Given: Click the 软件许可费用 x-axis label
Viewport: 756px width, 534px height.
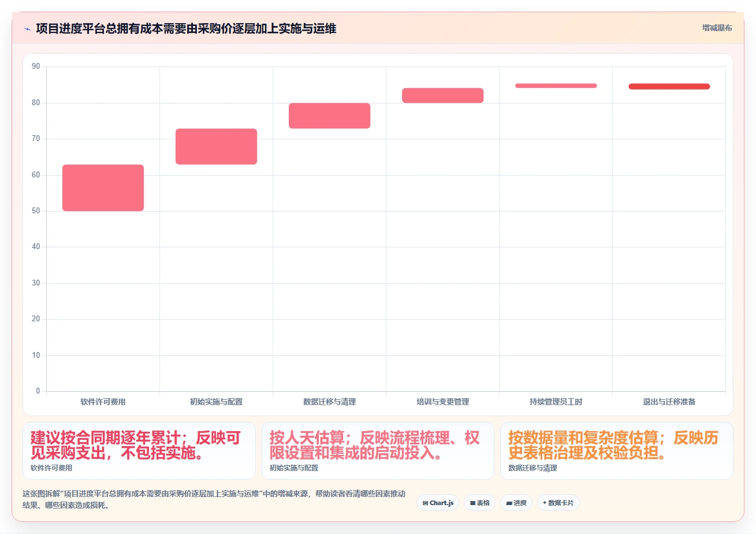Looking at the screenshot, I should (x=103, y=402).
